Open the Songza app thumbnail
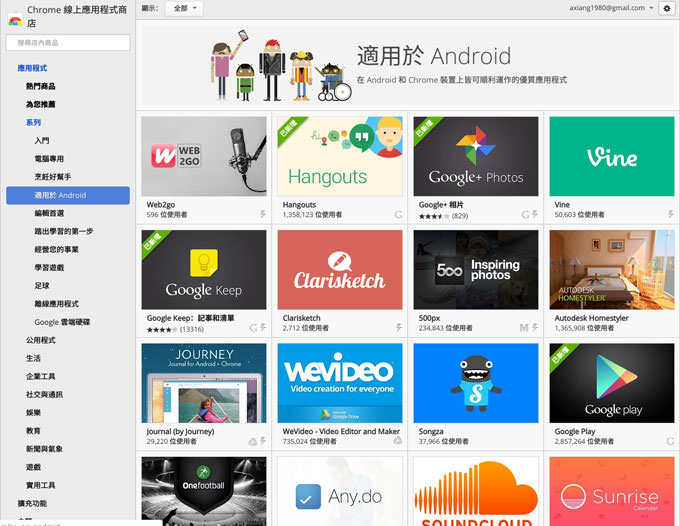The width and height of the screenshot is (680, 526). click(475, 383)
